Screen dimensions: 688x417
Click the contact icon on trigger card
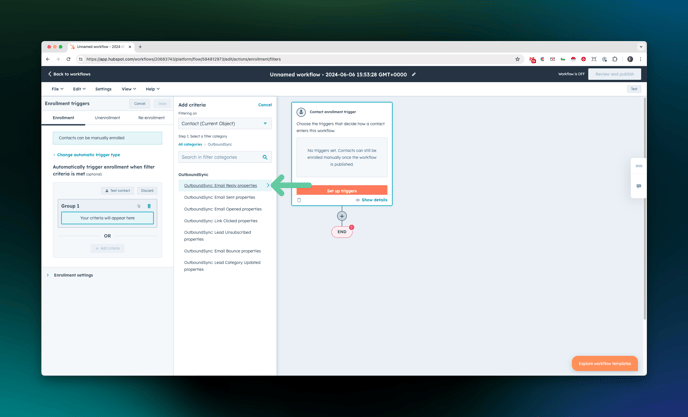click(x=301, y=112)
